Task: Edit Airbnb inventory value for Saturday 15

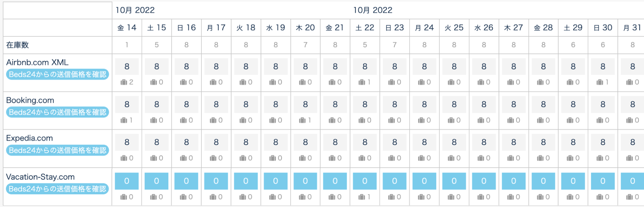Action: pyautogui.click(x=156, y=66)
